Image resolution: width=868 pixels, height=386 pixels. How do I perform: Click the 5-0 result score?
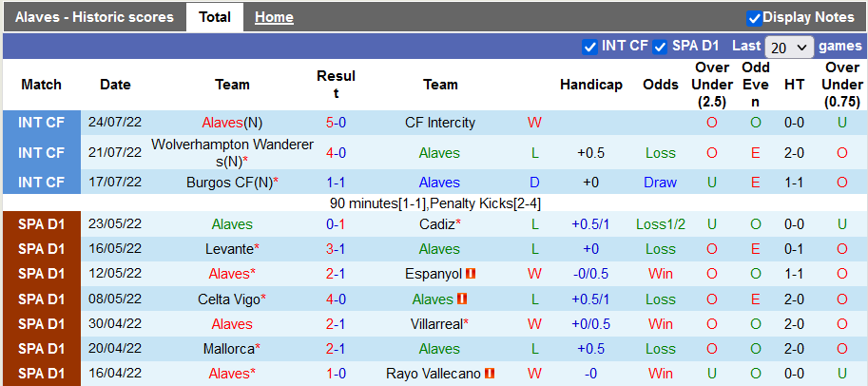[x=336, y=123]
